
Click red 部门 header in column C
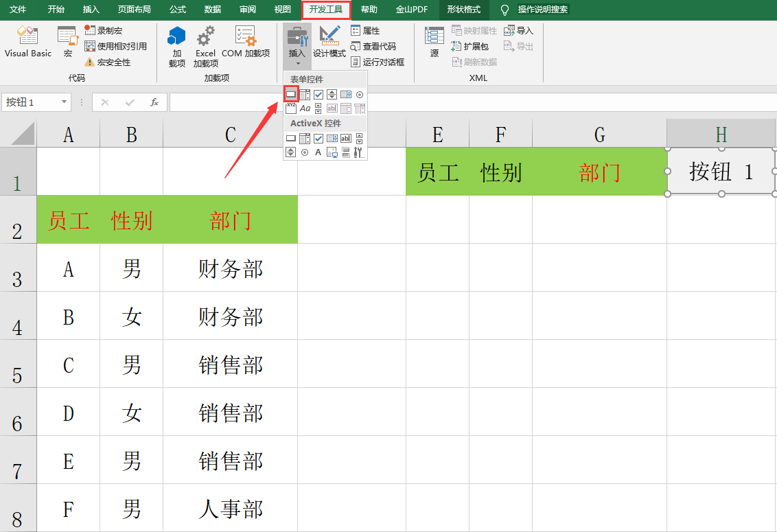[x=231, y=220]
